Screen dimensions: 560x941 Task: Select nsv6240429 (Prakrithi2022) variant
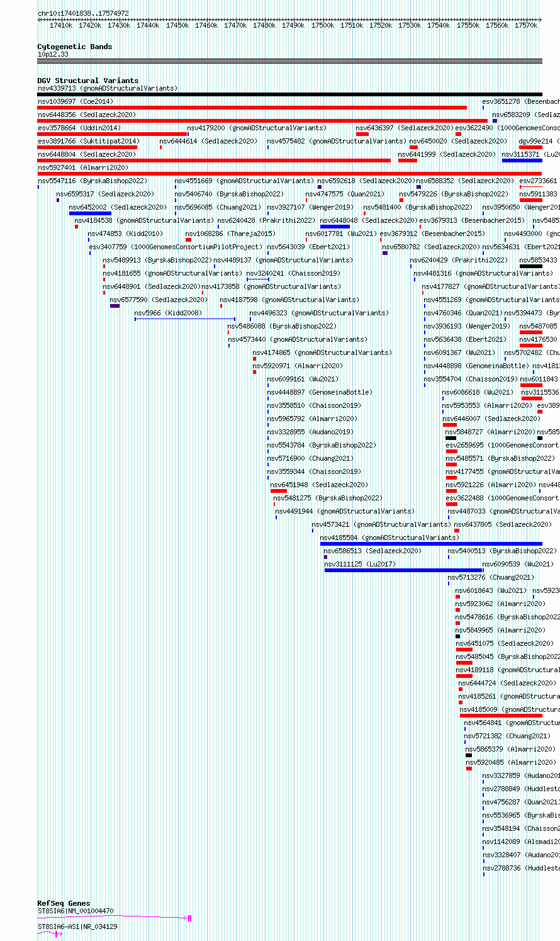pyautogui.click(x=459, y=260)
